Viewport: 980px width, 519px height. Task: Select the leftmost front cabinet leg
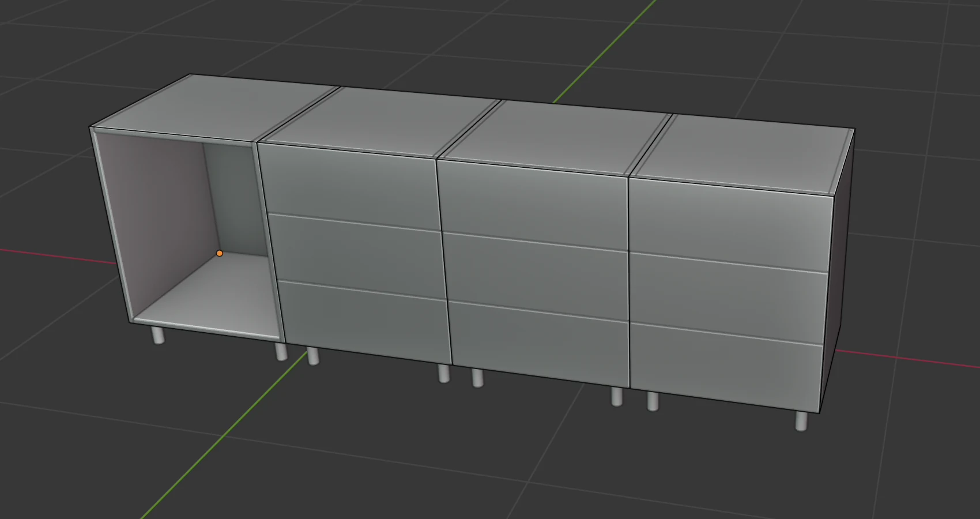[x=158, y=335]
